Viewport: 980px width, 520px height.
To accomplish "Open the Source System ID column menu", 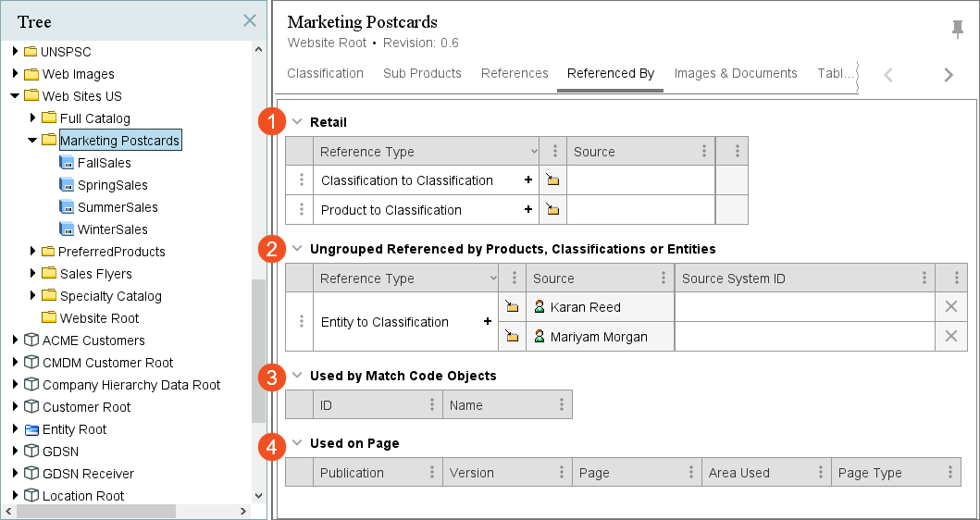I will tap(924, 279).
